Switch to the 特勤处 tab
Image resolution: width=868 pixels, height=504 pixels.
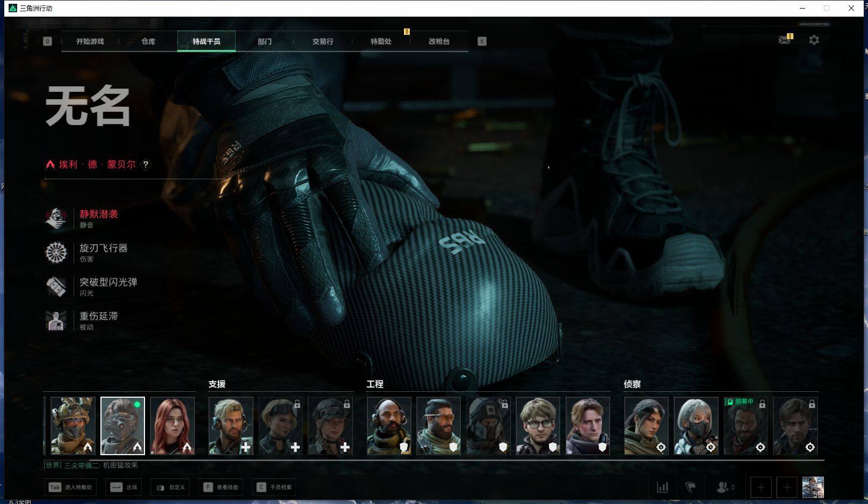tap(381, 41)
